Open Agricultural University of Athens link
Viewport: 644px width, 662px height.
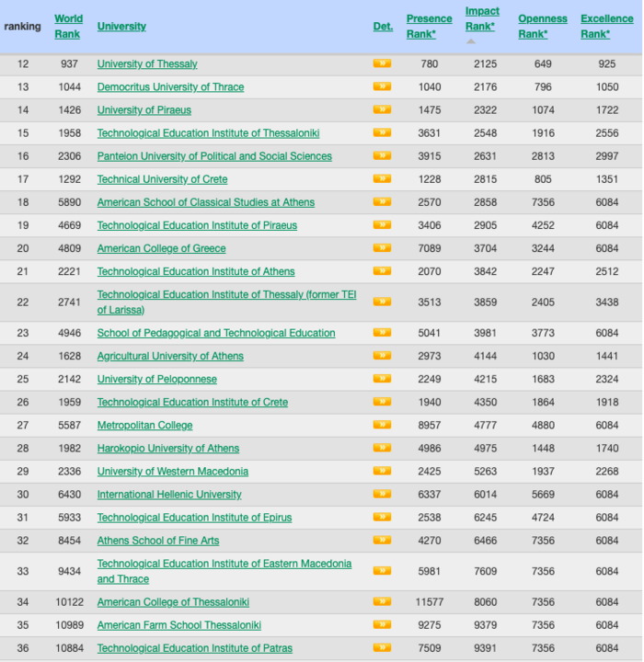[170, 357]
